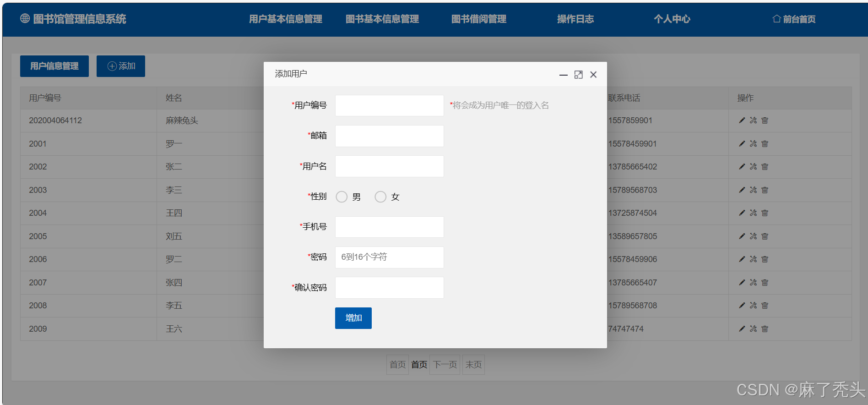This screenshot has height=405, width=868.
Task: Focus the 用户名 input field
Action: pos(390,166)
